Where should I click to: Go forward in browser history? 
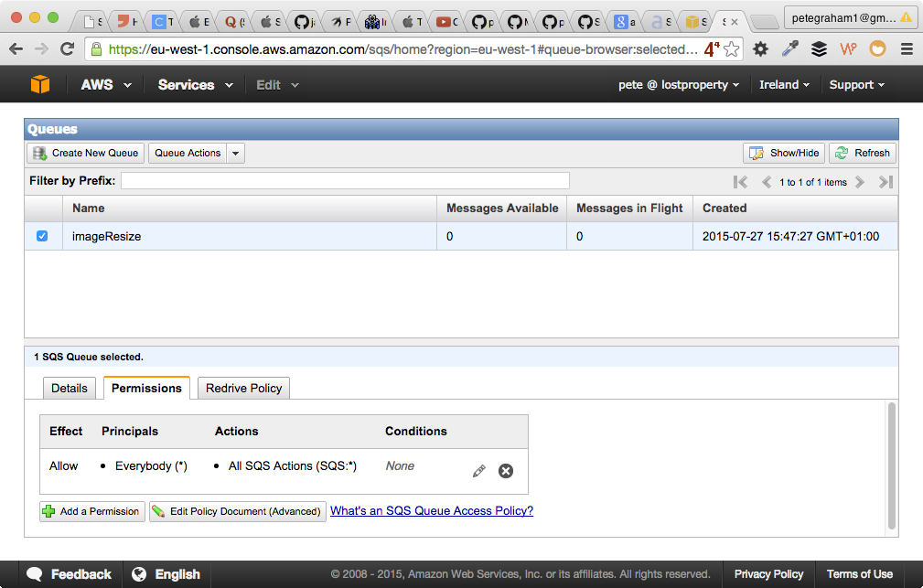point(42,48)
